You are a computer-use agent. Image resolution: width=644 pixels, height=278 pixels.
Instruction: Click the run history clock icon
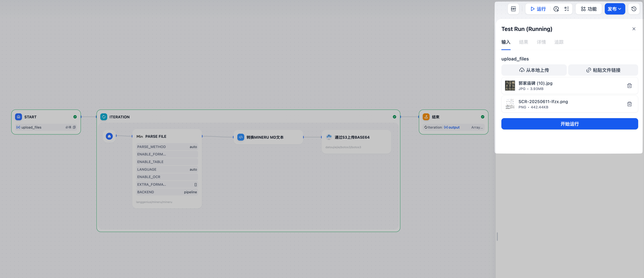(x=556, y=9)
